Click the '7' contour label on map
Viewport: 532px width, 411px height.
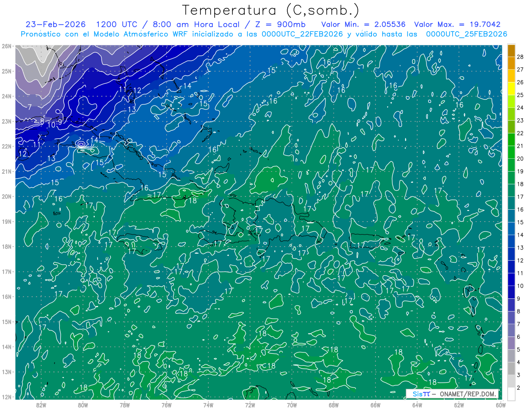30,107
